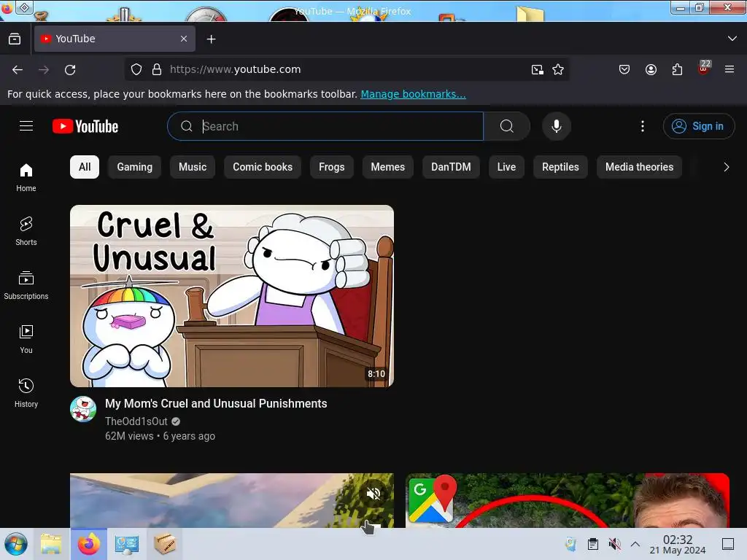
Task: Bookmark this page with star icon
Action: [558, 69]
